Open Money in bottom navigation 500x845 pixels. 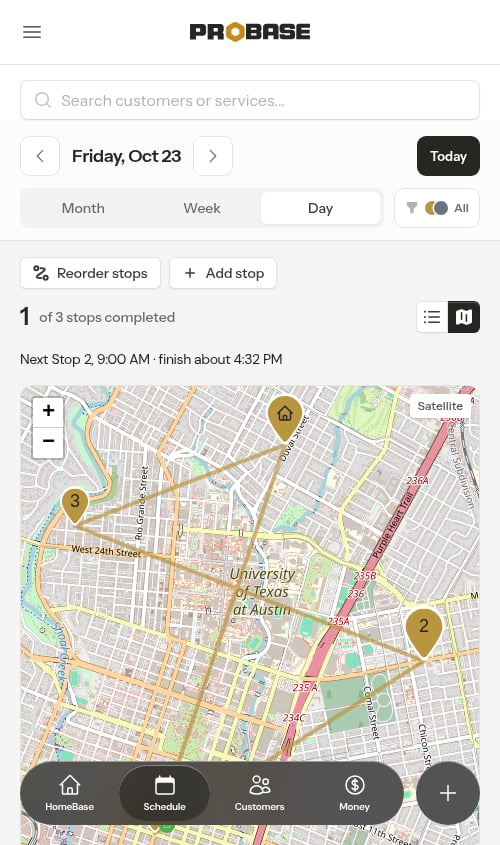[354, 793]
